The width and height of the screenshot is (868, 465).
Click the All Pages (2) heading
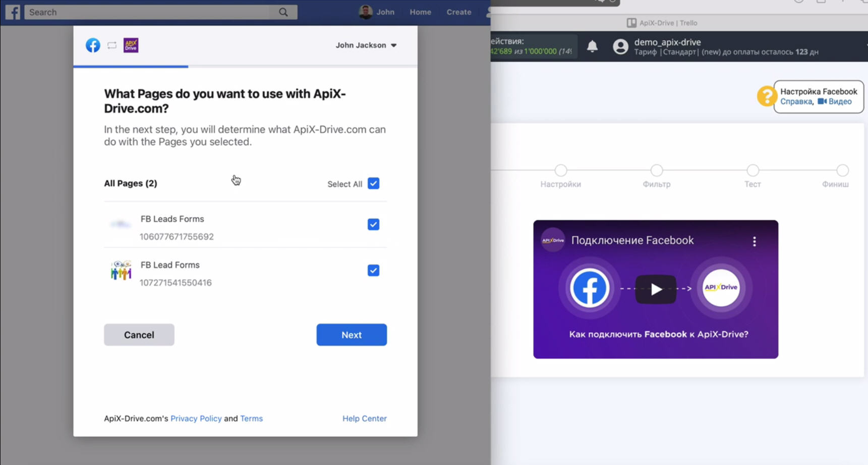[131, 183]
